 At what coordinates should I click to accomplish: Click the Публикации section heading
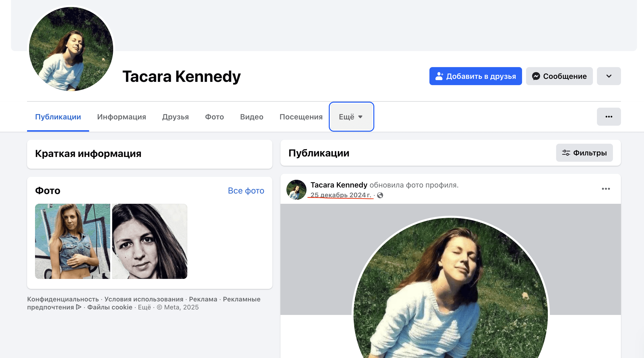[x=319, y=153]
